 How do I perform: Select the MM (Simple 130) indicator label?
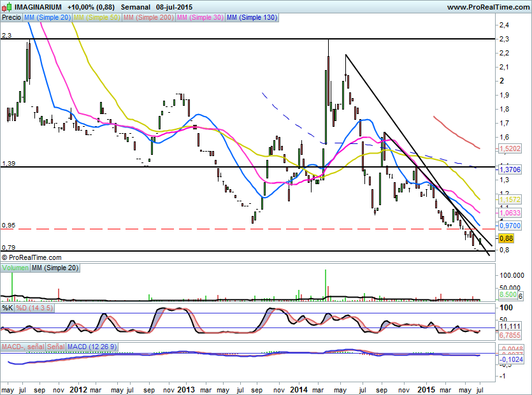tap(252, 17)
